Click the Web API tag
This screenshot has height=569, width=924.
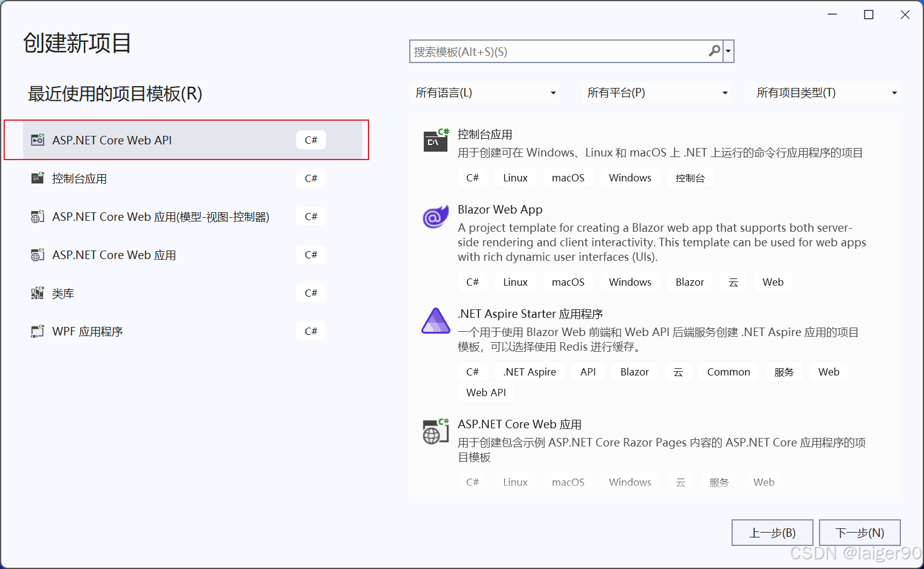[x=486, y=392]
